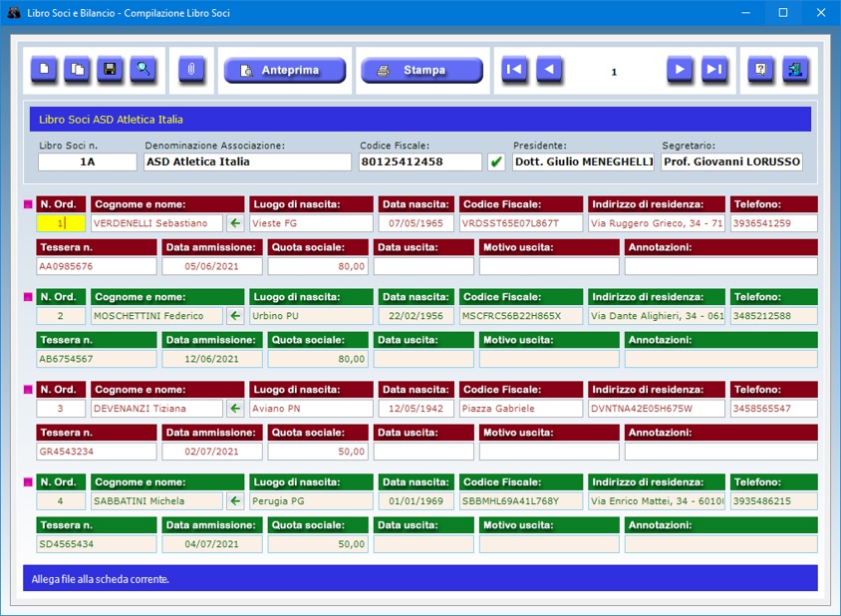
Task: Open the help question mark icon
Action: tap(760, 70)
